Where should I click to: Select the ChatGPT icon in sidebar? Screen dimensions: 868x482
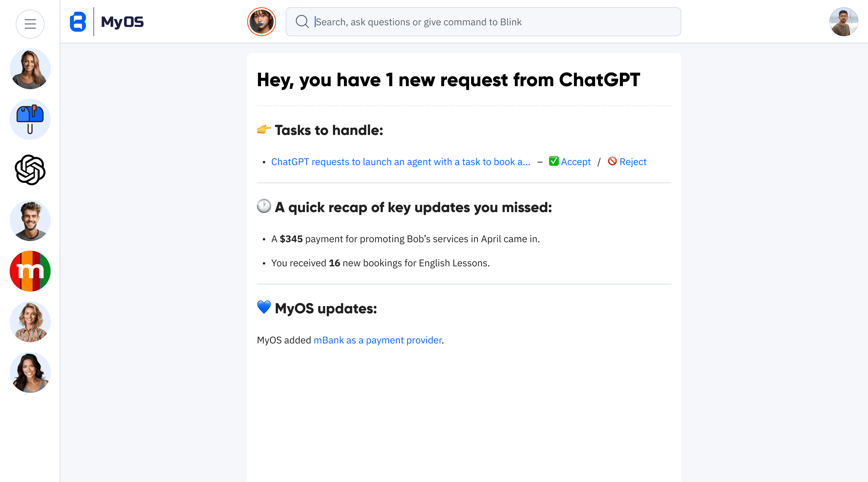click(30, 170)
